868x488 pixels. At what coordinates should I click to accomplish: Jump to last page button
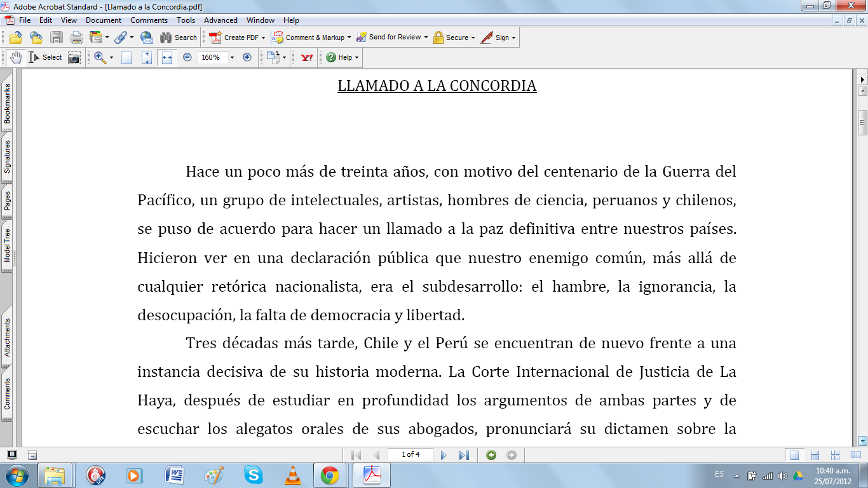[464, 455]
